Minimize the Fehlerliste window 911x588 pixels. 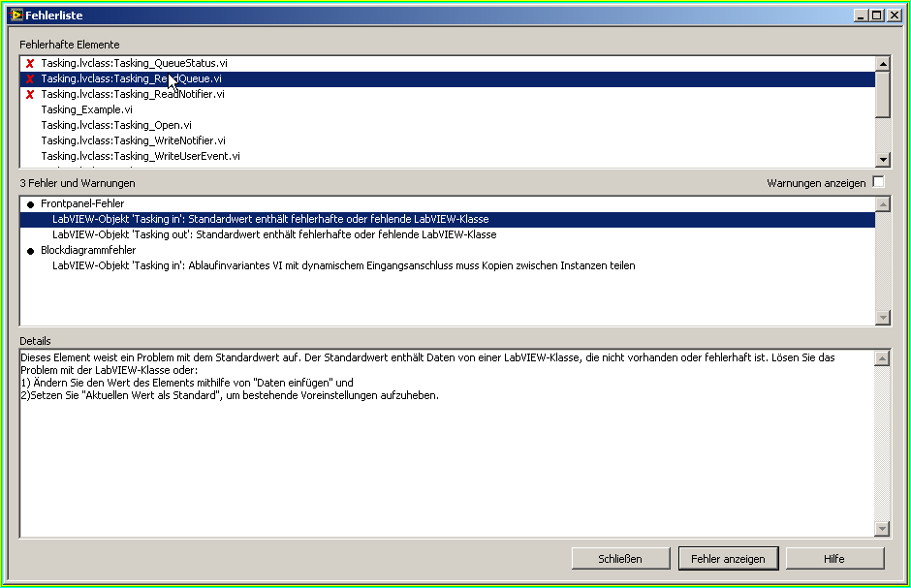tap(861, 15)
